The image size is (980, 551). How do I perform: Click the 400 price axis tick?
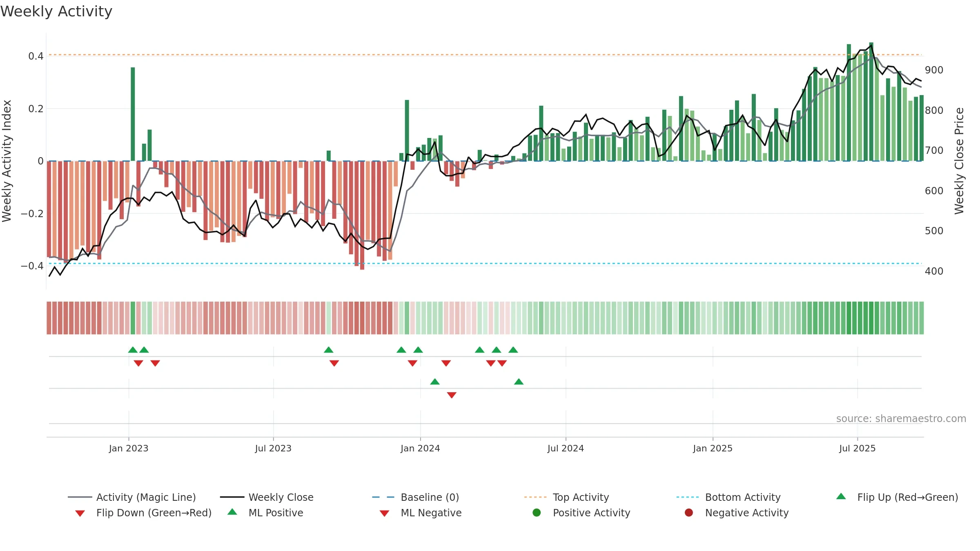[934, 271]
